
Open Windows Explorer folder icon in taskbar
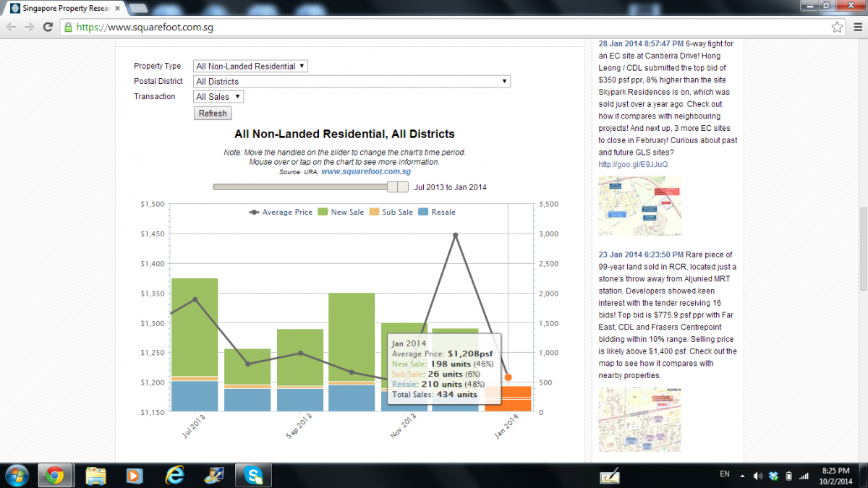click(96, 475)
